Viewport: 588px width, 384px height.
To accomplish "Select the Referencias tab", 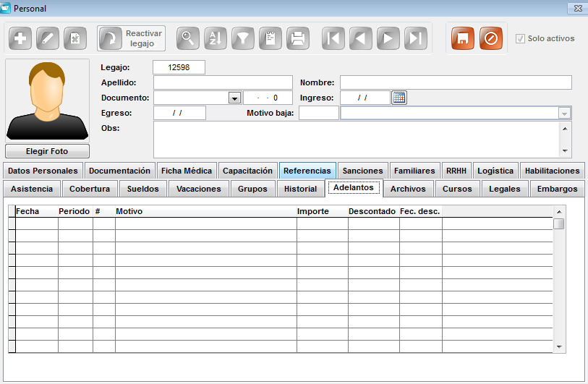I will (x=307, y=171).
